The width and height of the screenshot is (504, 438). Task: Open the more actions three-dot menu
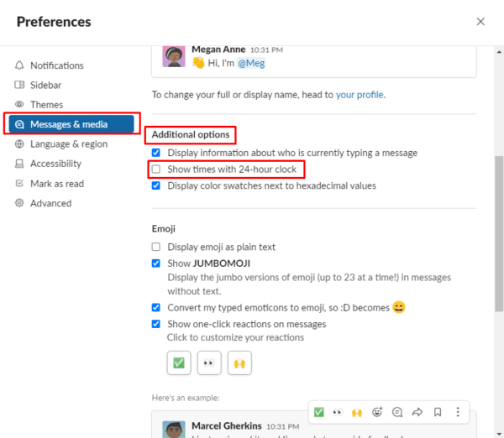coord(458,412)
